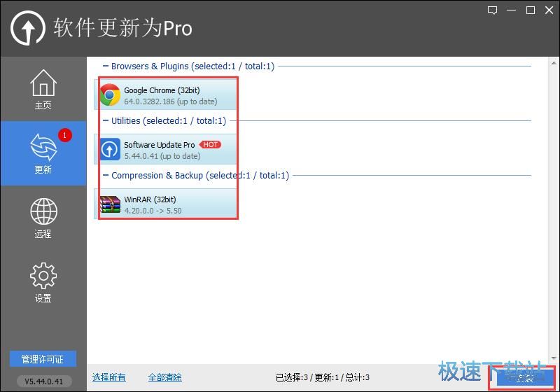This screenshot has height=392, width=560.
Task: Open 管理许可证 license manager
Action: tap(43, 359)
